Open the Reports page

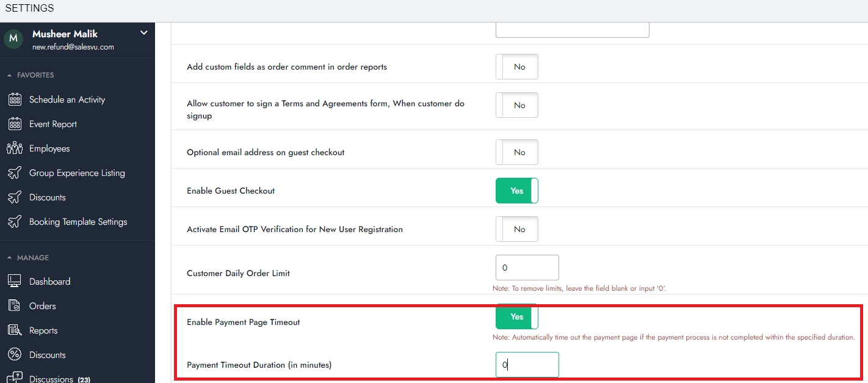pyautogui.click(x=43, y=330)
